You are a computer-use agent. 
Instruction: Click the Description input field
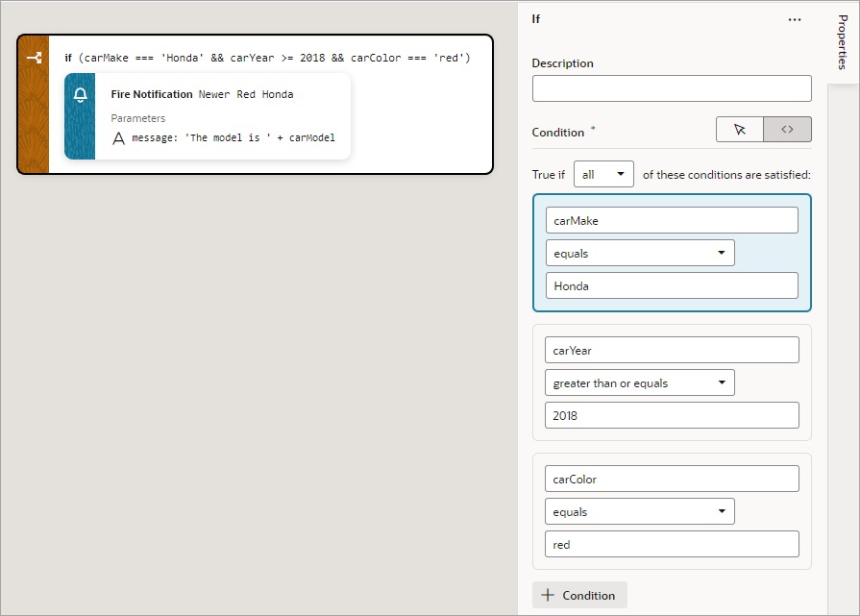(671, 87)
